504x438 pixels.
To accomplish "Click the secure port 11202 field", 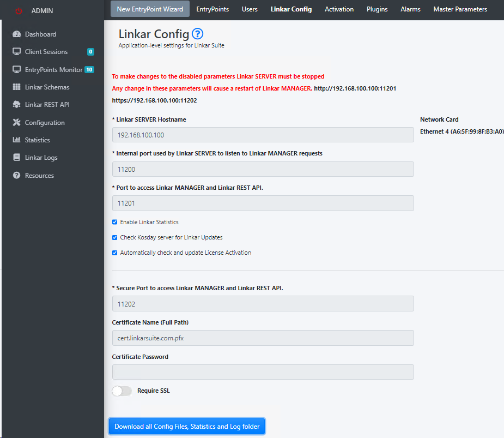I will (263, 304).
